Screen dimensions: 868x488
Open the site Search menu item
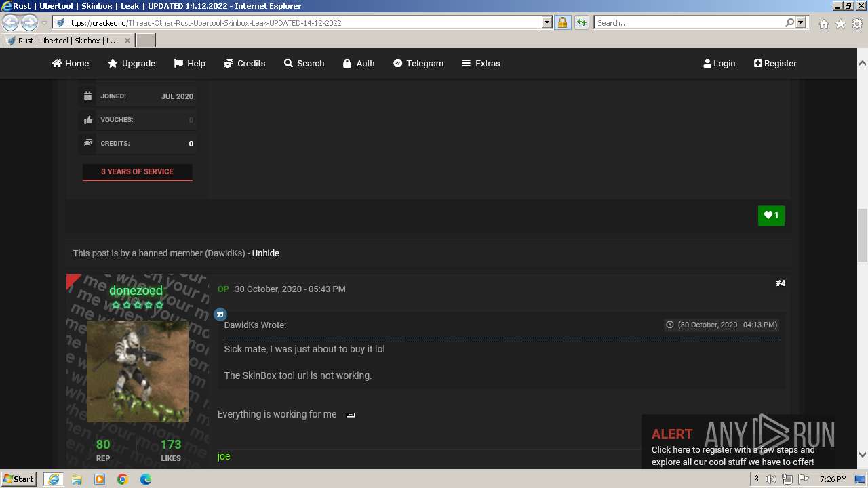pos(304,63)
